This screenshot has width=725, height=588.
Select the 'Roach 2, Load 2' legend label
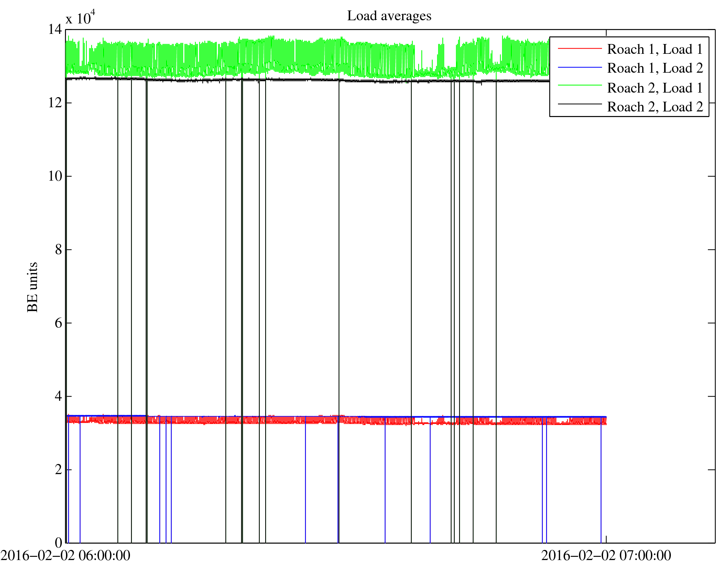pyautogui.click(x=655, y=107)
